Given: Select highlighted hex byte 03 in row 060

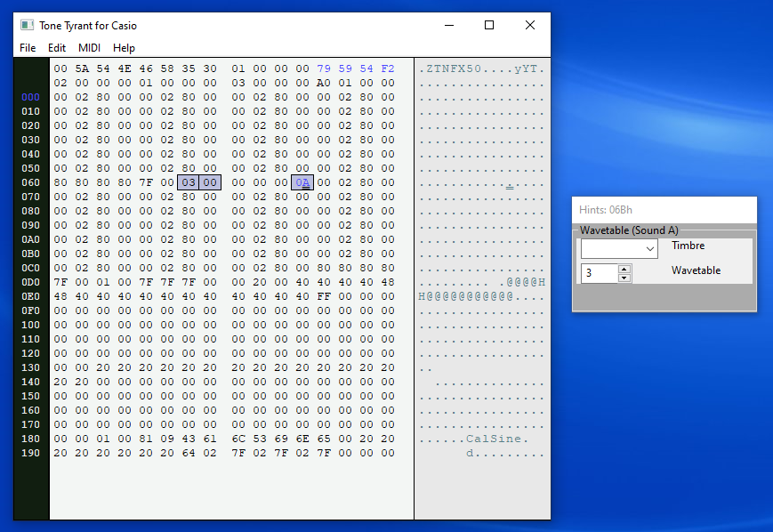Looking at the screenshot, I should click(189, 182).
